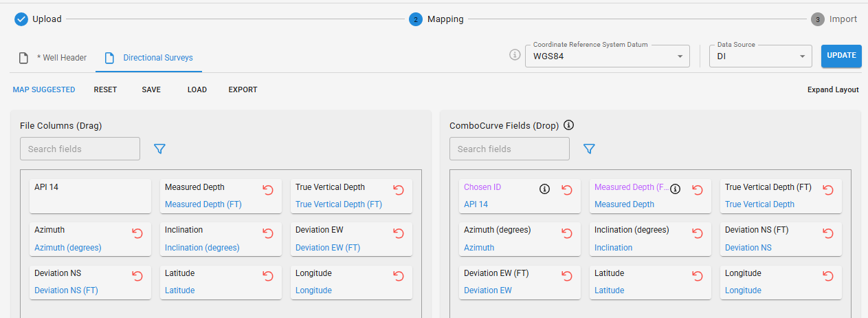Click info icon next to Coordinate Reference Datum

(515, 55)
